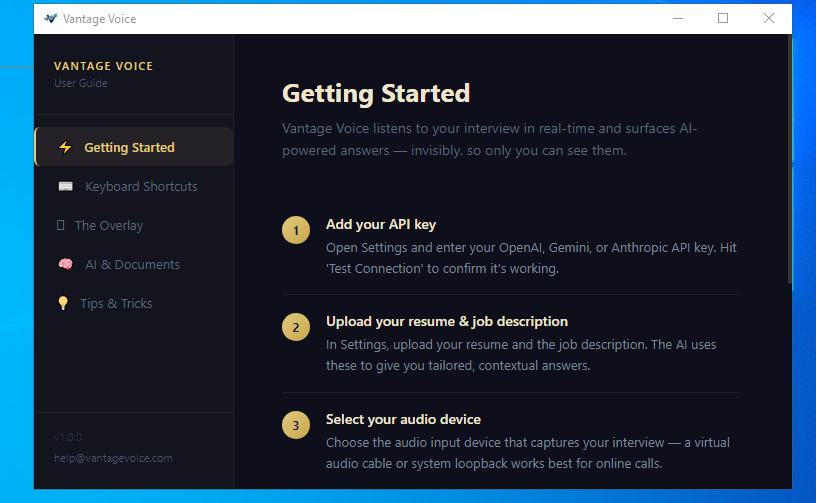The width and height of the screenshot is (816, 503).
Task: Minimize the Vantage Voice window
Action: click(678, 19)
